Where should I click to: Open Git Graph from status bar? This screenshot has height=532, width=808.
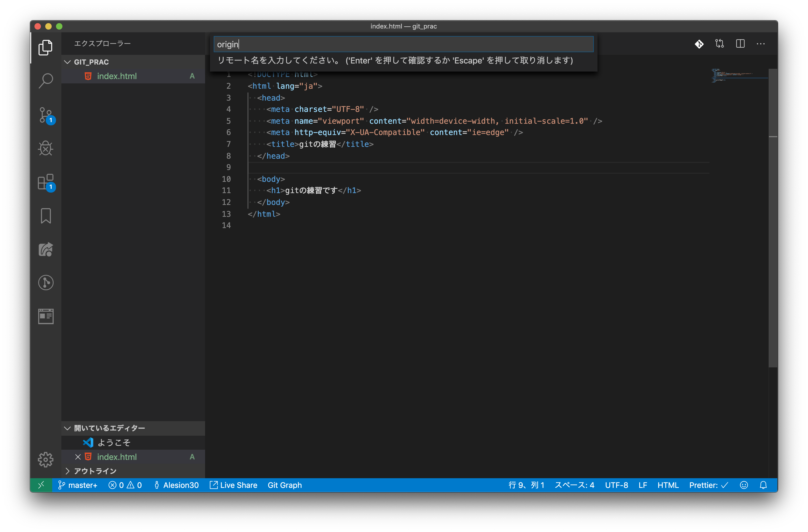[x=284, y=485]
